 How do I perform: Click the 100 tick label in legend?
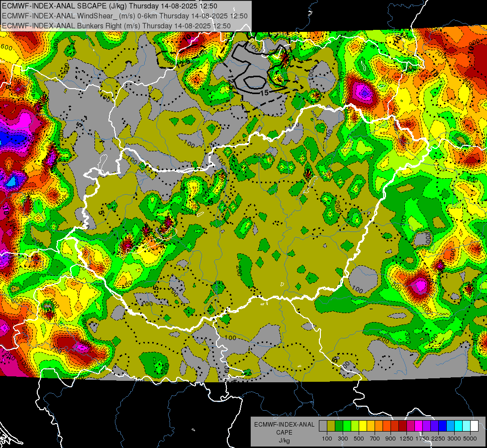(x=327, y=439)
